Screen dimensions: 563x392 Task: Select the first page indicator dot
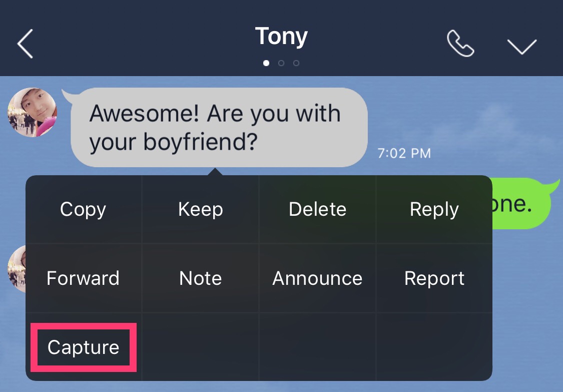point(266,63)
